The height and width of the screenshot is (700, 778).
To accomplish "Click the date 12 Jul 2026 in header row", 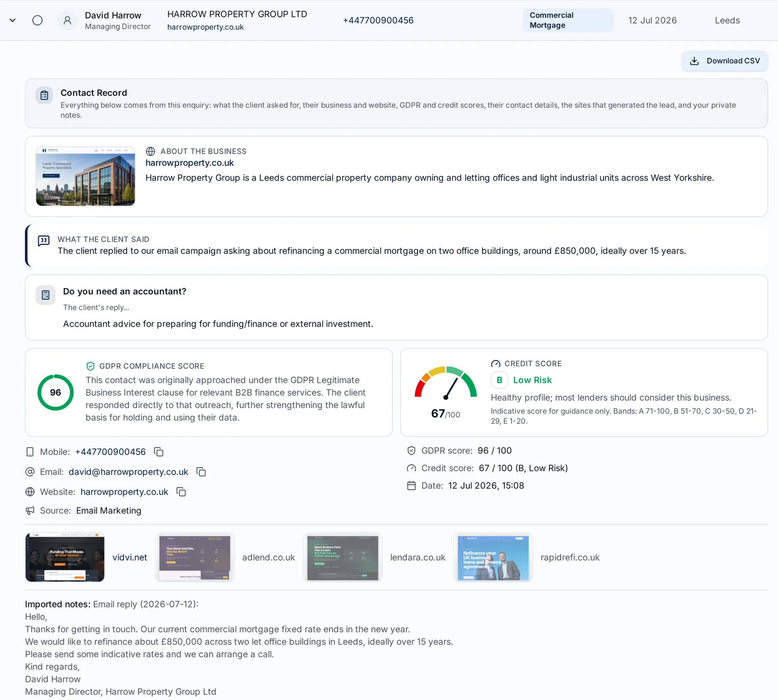I will pyautogui.click(x=653, y=20).
